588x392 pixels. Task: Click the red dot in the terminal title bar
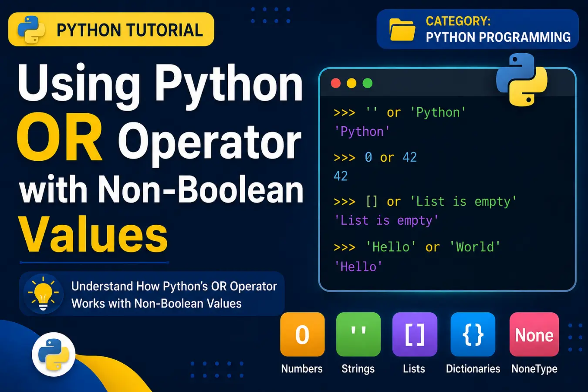336,83
